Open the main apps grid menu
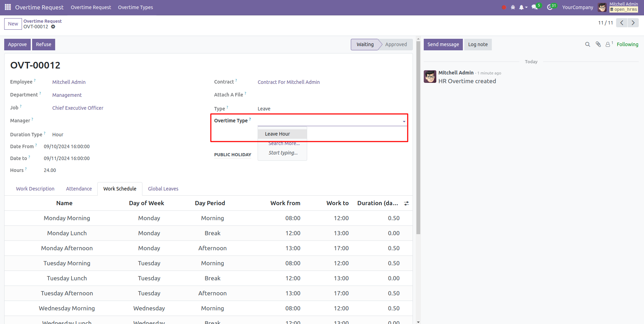Viewport: 644px width, 324px height. [8, 7]
